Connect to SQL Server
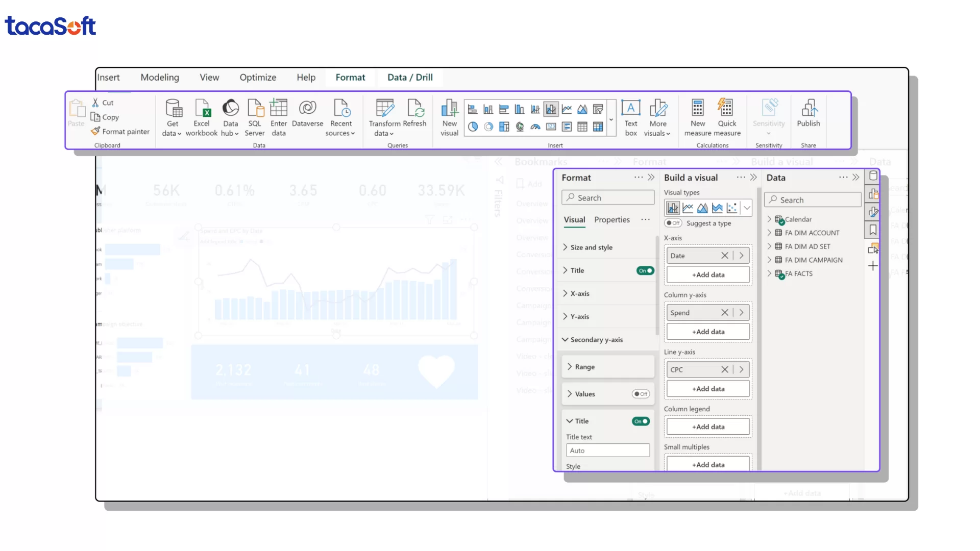 (255, 116)
